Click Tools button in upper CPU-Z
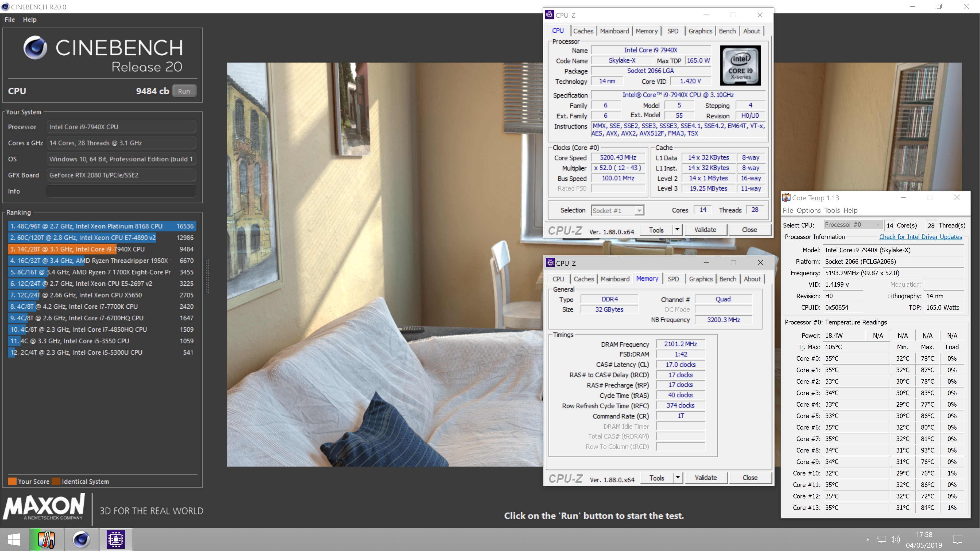Screen dimensions: 980x551 coord(656,230)
